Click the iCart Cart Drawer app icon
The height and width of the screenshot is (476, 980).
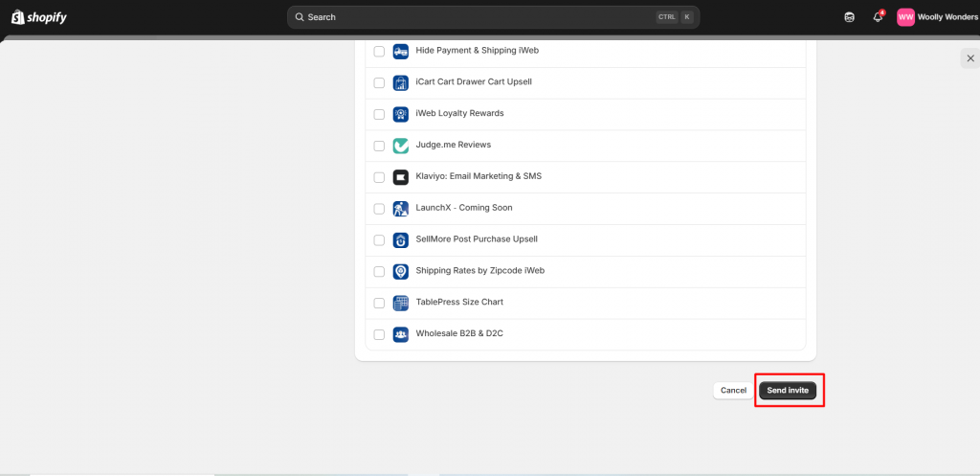(401, 82)
